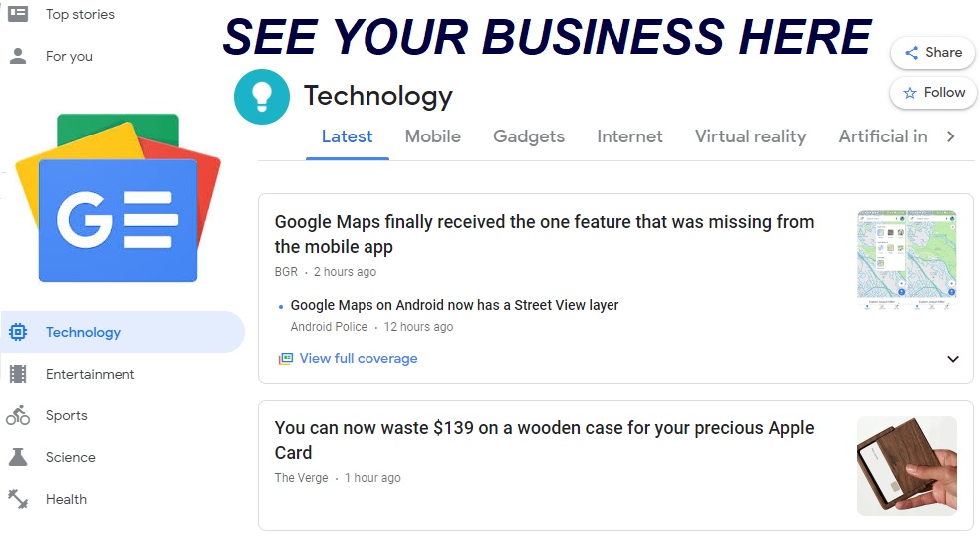Select the Virtual reality tab
This screenshot has width=980, height=540.
click(750, 136)
